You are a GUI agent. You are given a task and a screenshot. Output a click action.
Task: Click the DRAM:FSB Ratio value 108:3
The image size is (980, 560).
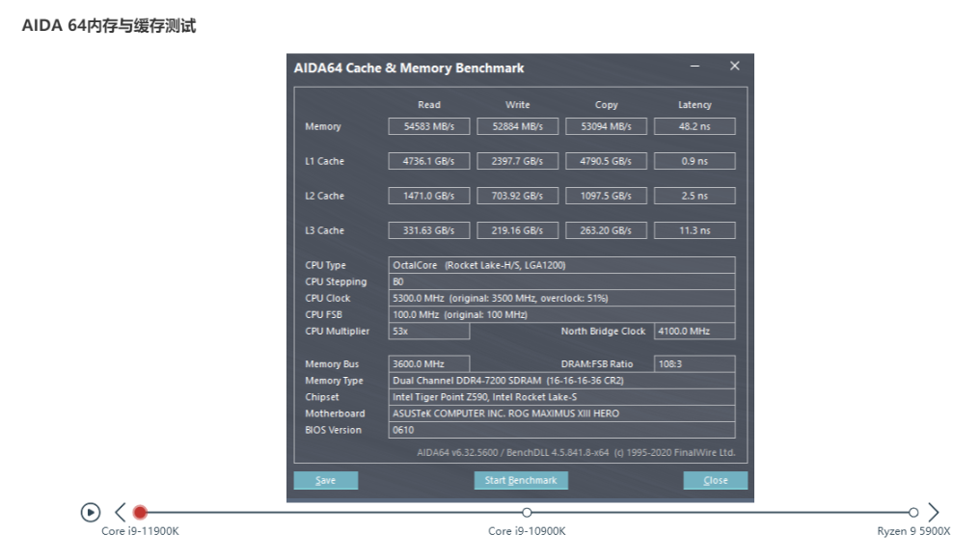[x=694, y=364]
